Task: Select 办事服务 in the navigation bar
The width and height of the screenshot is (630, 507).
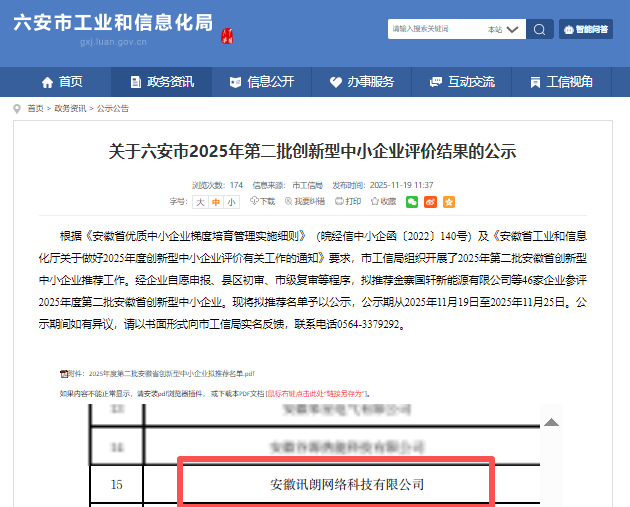Action: pos(361,81)
